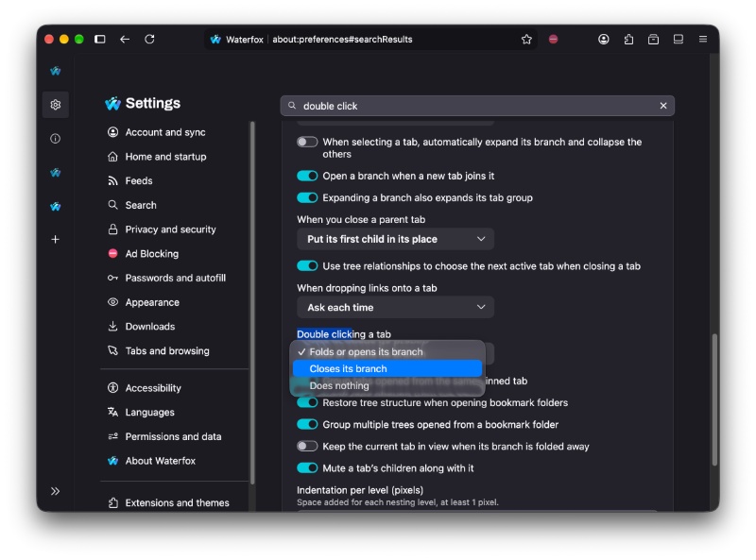Click the 'When you close a parent tab' label

pyautogui.click(x=361, y=220)
